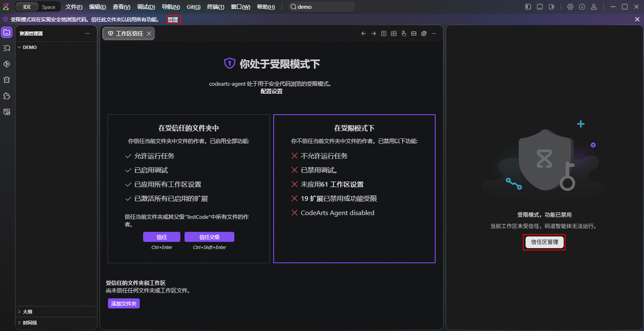The width and height of the screenshot is (644, 331).
Task: Click the CodeArts logo in the title bar
Action: tap(6, 7)
